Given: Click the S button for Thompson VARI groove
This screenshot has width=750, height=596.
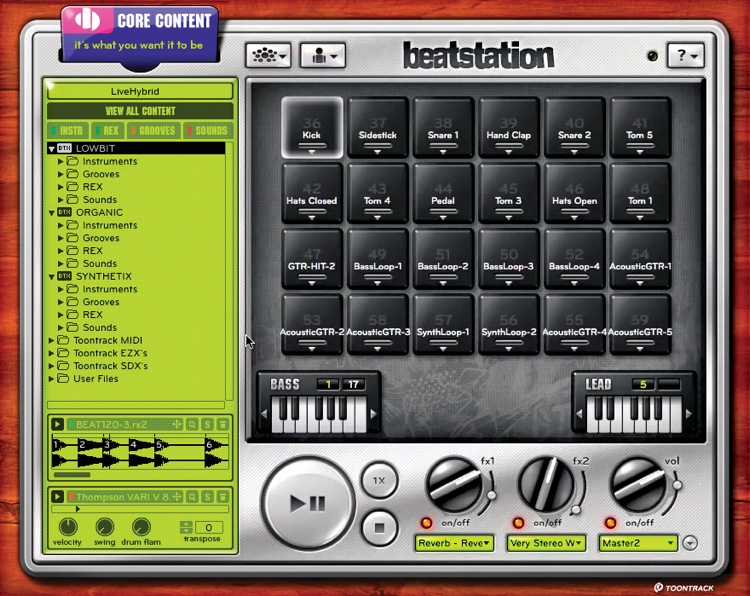Looking at the screenshot, I should [x=207, y=497].
